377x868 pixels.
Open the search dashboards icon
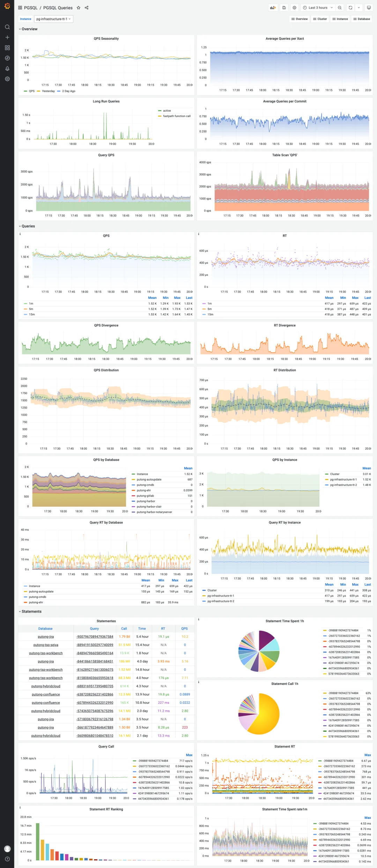pyautogui.click(x=7, y=27)
